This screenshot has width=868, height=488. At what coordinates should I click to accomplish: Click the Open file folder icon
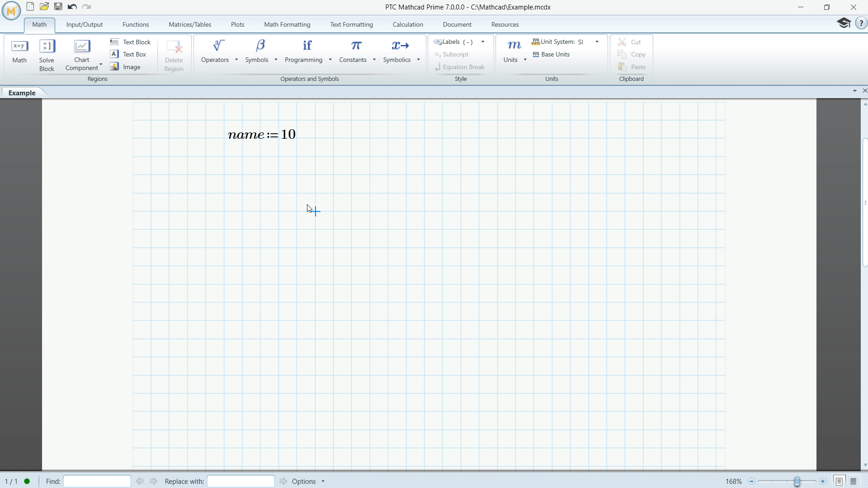click(44, 7)
